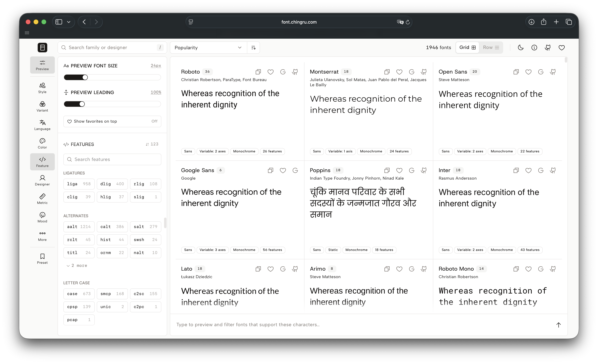Favorite the Lato font

point(270,269)
